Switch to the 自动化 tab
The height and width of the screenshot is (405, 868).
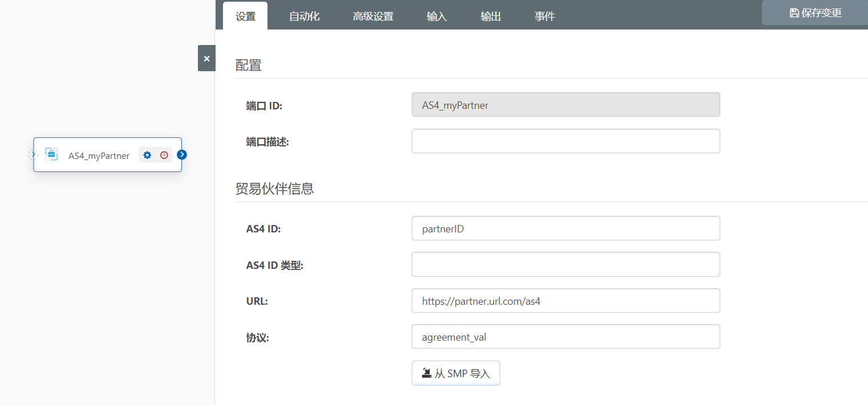pyautogui.click(x=304, y=17)
